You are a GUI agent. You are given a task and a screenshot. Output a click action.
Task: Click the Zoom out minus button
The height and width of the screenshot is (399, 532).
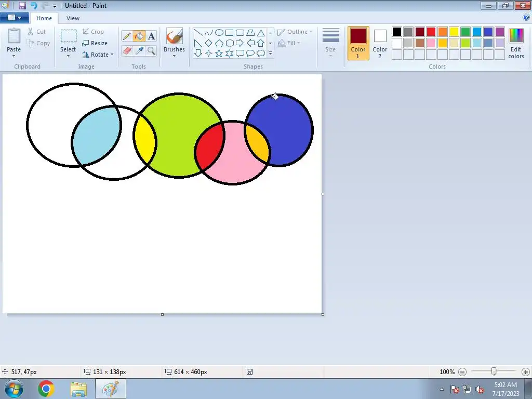point(462,372)
